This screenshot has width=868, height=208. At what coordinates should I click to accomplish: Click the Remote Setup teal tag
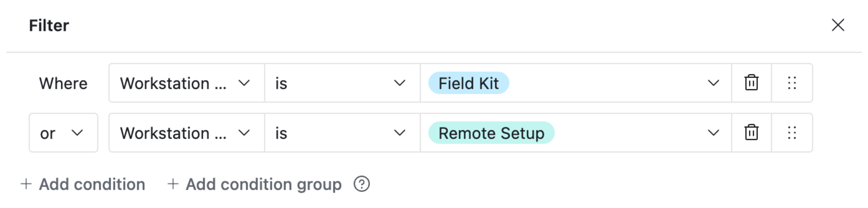[x=491, y=133]
